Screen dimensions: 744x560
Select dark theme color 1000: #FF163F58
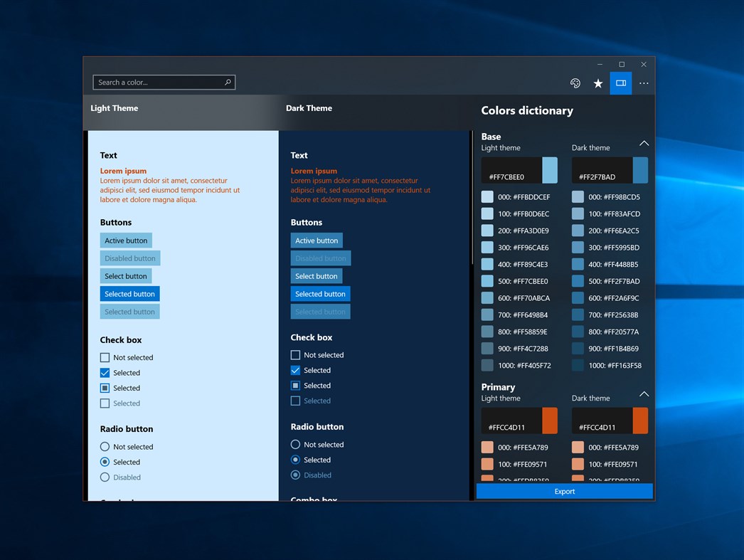(608, 366)
